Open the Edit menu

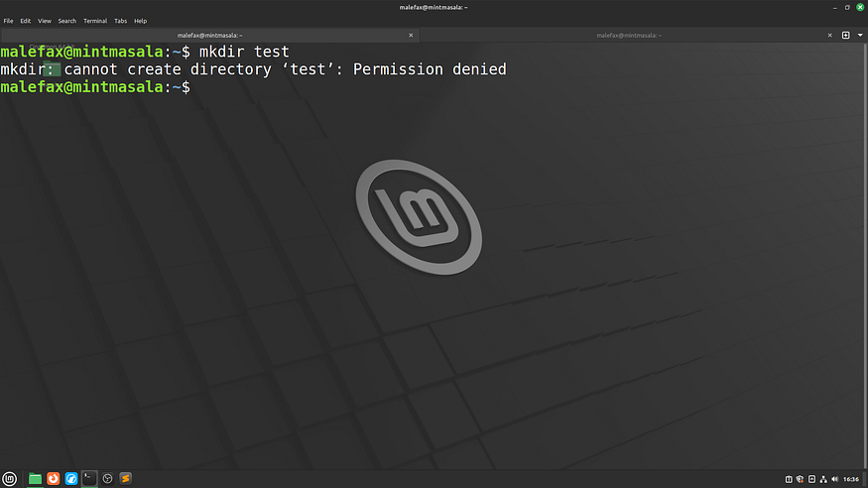click(26, 21)
